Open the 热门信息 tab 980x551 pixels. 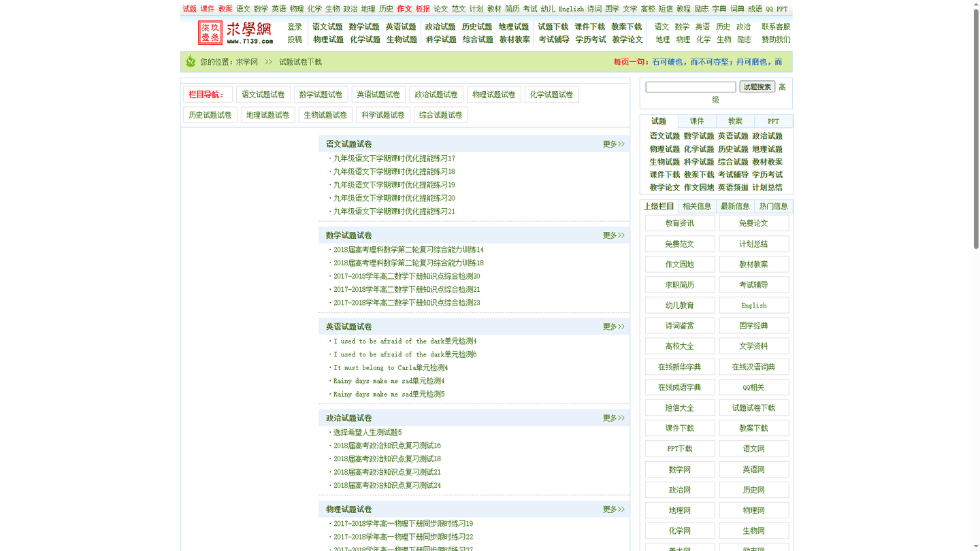pos(773,206)
